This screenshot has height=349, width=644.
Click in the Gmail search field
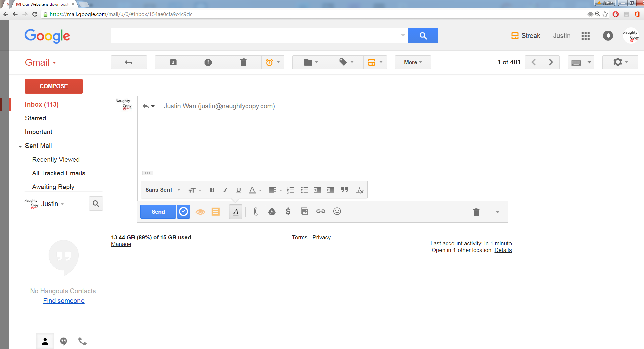click(x=255, y=36)
